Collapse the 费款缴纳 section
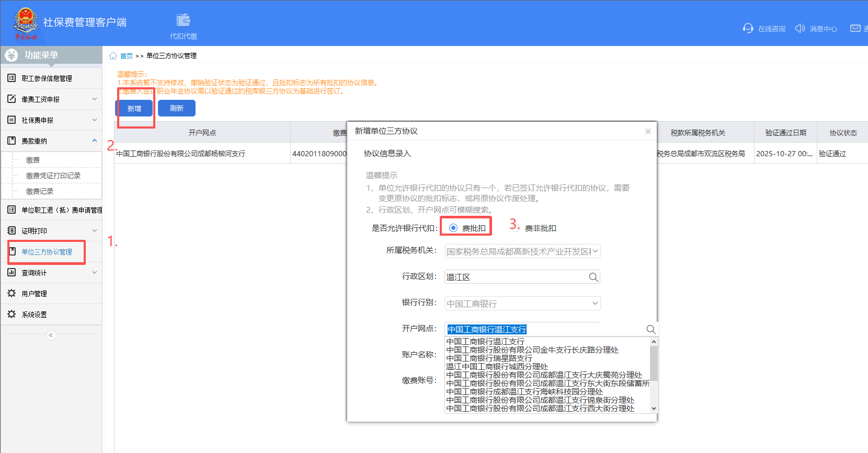Image resolution: width=868 pixels, height=453 pixels. pyautogui.click(x=94, y=141)
